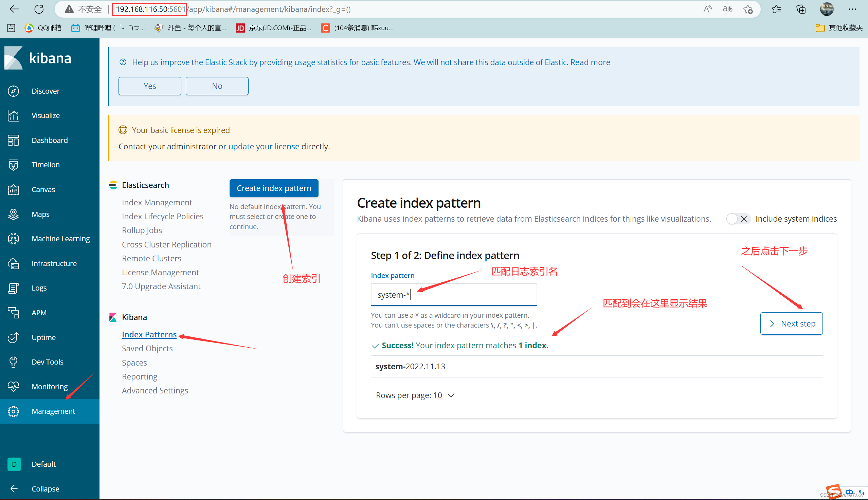This screenshot has width=868, height=500.
Task: Collapse the sidebar with the arrow icon
Action: coord(14,489)
